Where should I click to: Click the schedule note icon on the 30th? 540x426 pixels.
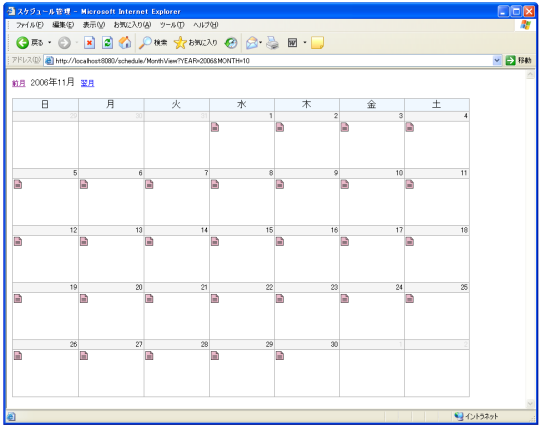(280, 355)
